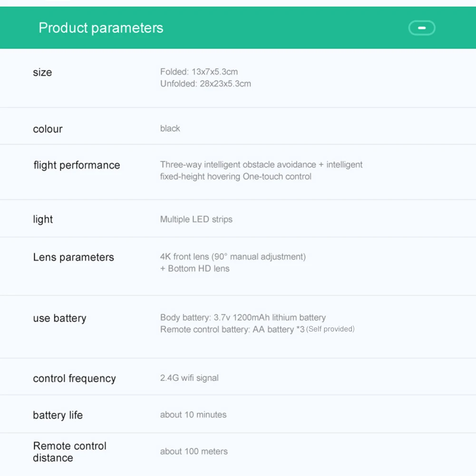
Task: Select the light row label
Action: [43, 219]
